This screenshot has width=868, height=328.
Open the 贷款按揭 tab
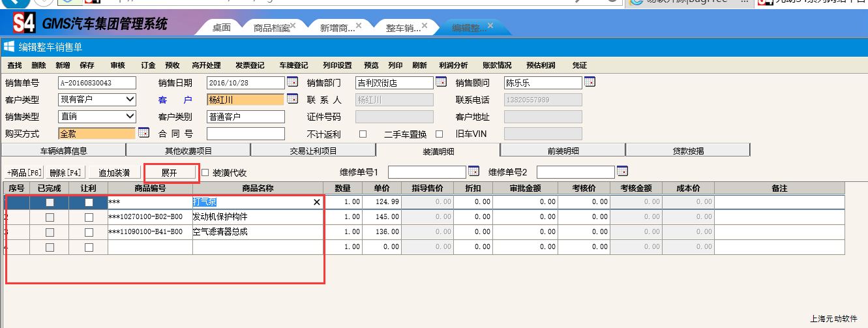click(688, 151)
